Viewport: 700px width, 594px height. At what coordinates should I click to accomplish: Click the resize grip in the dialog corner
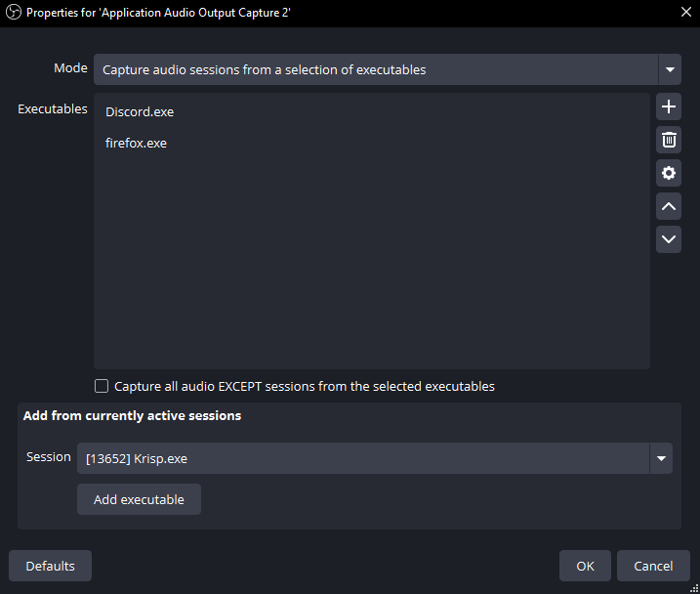point(694,589)
